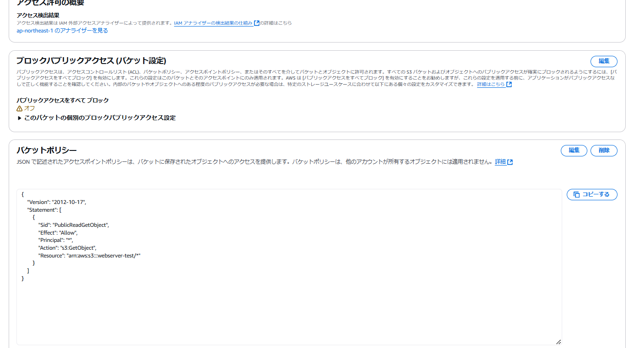
Task: Click external icon next to 詳細 link
Action: tap(510, 162)
